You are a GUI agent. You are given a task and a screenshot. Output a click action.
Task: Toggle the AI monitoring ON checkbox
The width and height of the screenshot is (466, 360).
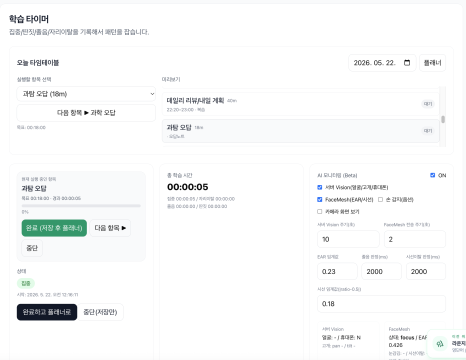click(432, 175)
